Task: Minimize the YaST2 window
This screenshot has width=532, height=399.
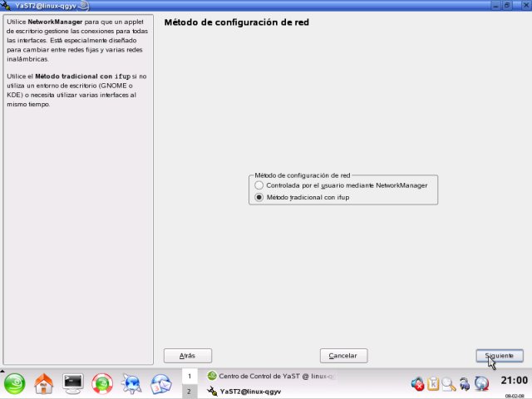Action: 495,6
